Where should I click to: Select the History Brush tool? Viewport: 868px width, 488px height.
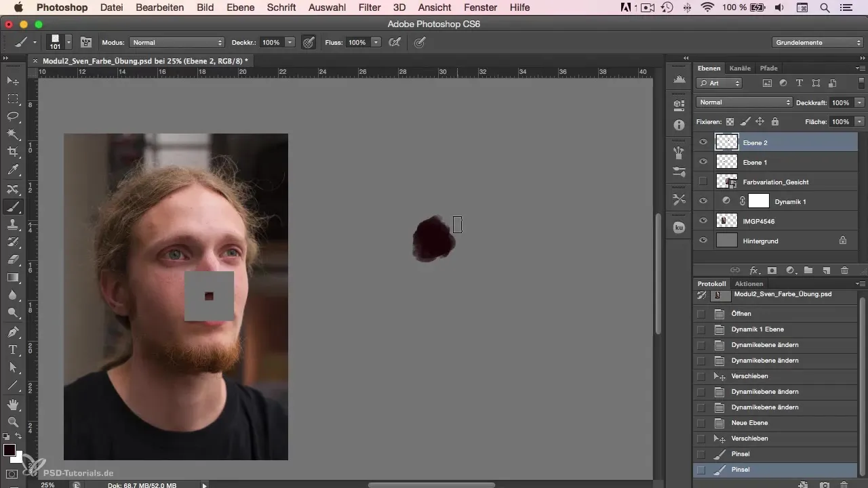pos(13,242)
